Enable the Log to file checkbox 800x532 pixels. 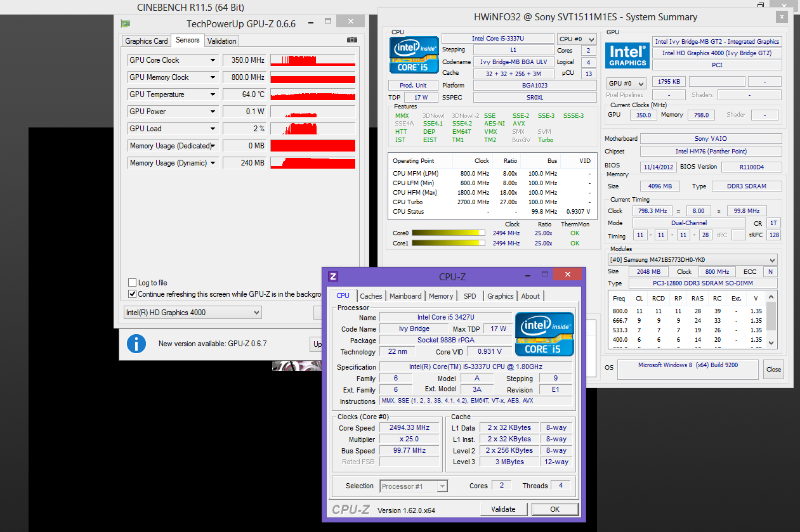(132, 283)
